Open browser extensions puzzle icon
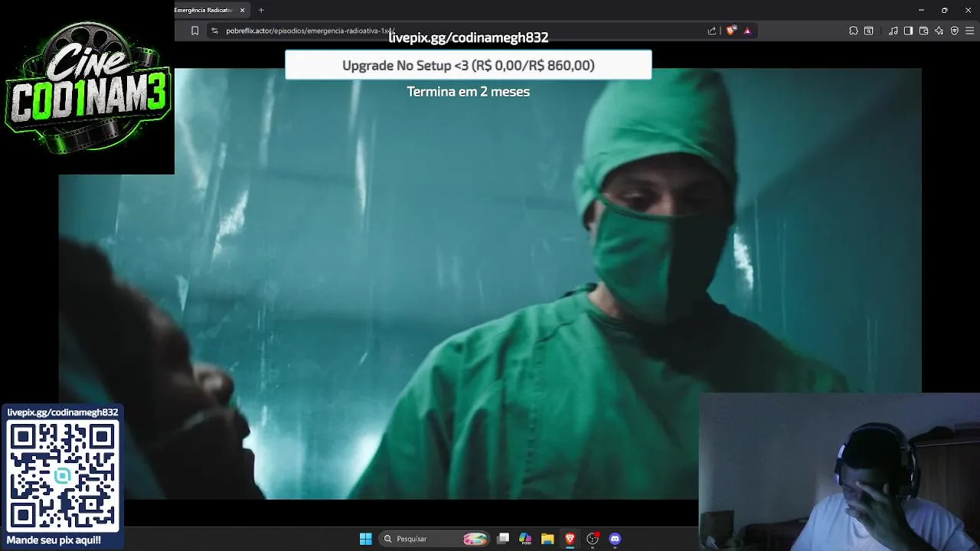This screenshot has width=980, height=551. pos(854,31)
